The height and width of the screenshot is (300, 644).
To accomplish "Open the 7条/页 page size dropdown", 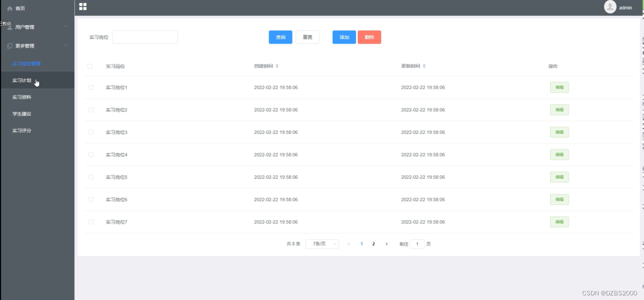I will tap(322, 244).
